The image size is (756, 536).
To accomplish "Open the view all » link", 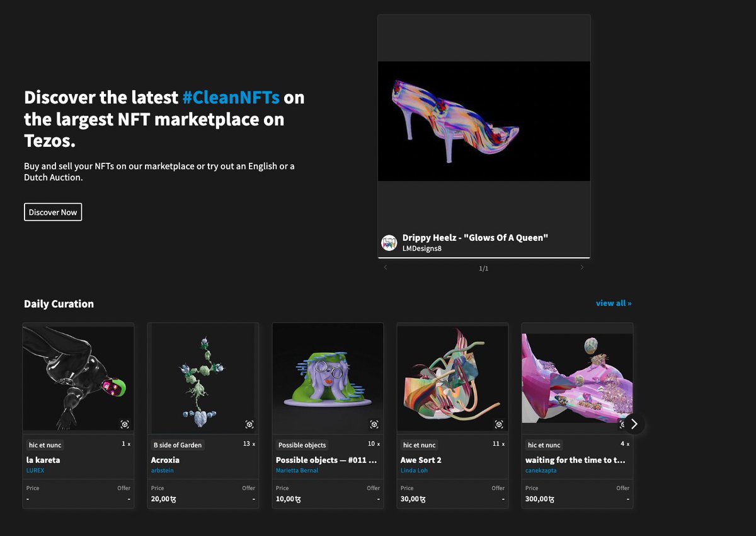I will [x=614, y=303].
